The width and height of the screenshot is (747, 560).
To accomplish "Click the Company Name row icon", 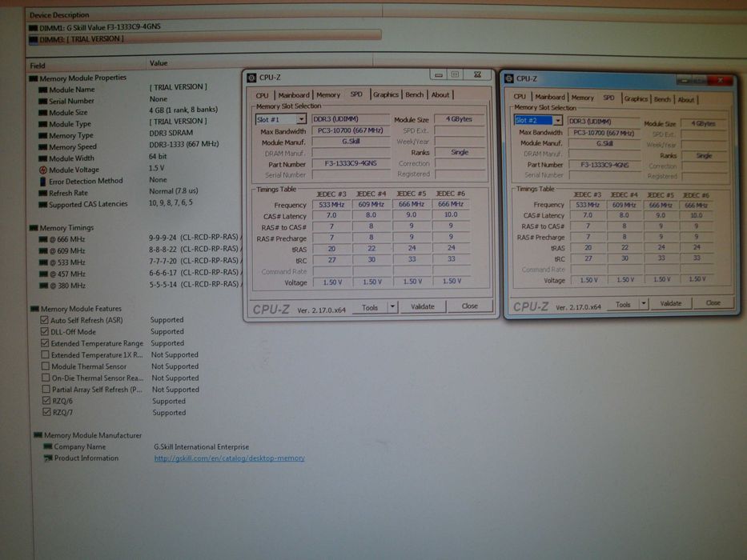I will point(48,446).
